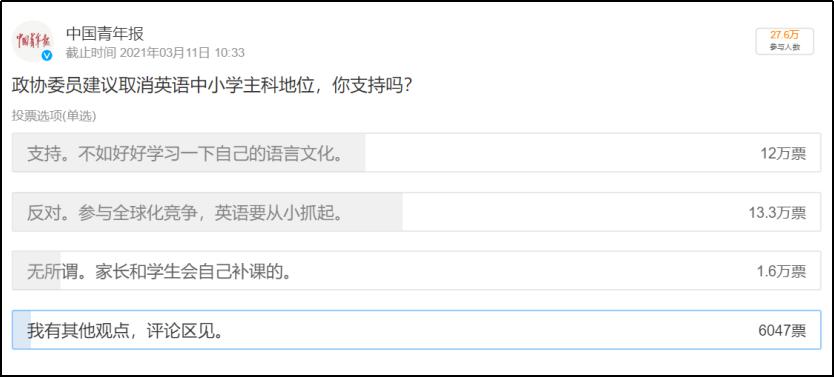Click the blue result bar of 我有其他观点 option

[x=22, y=330]
